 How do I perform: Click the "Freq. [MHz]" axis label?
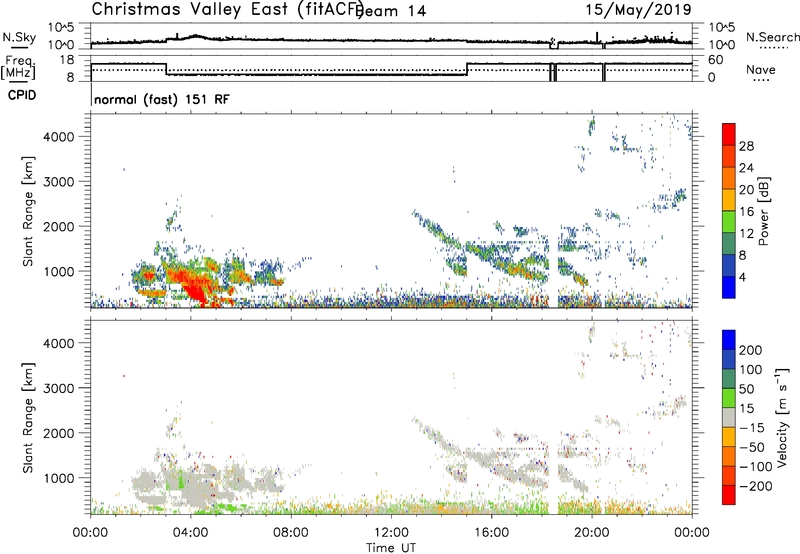(x=18, y=68)
